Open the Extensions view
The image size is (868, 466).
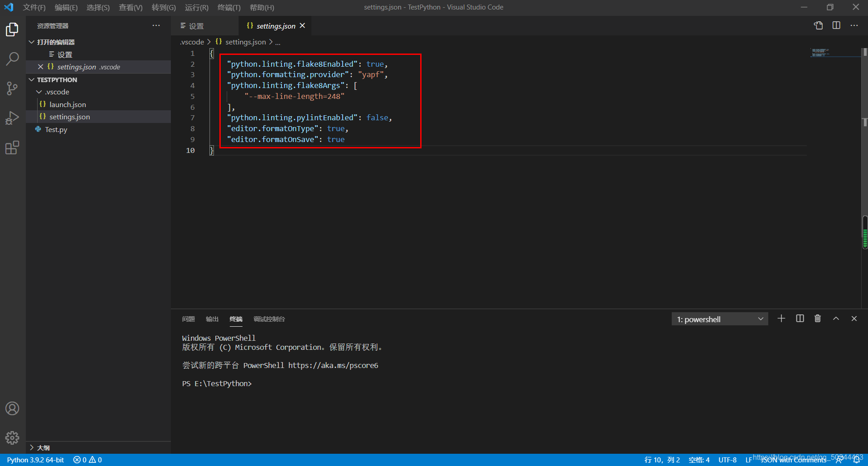(x=12, y=147)
